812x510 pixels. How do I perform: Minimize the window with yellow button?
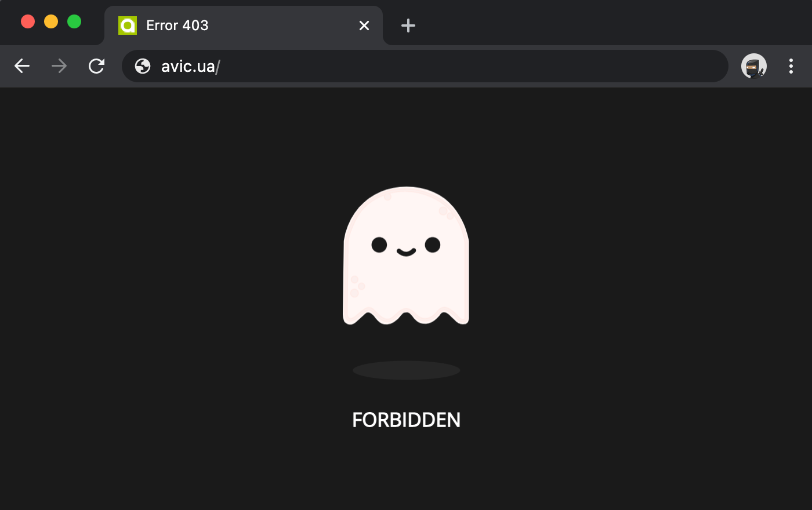[51, 21]
